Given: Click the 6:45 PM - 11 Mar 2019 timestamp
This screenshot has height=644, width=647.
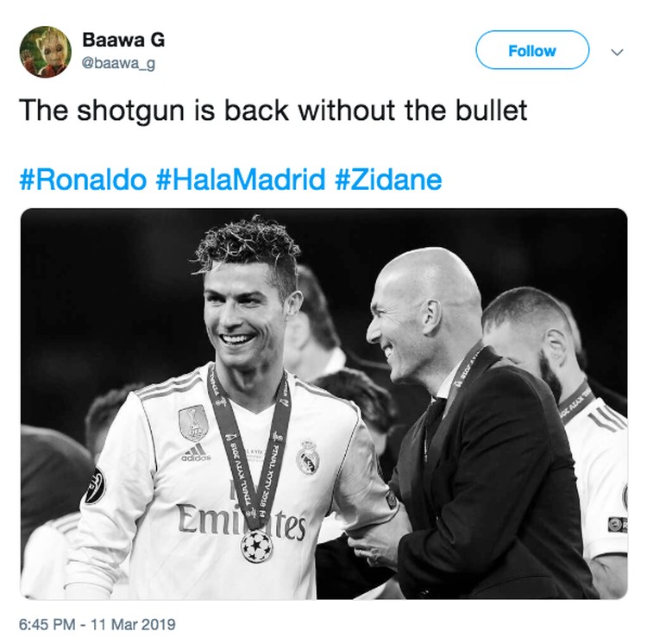Looking at the screenshot, I should [x=97, y=624].
